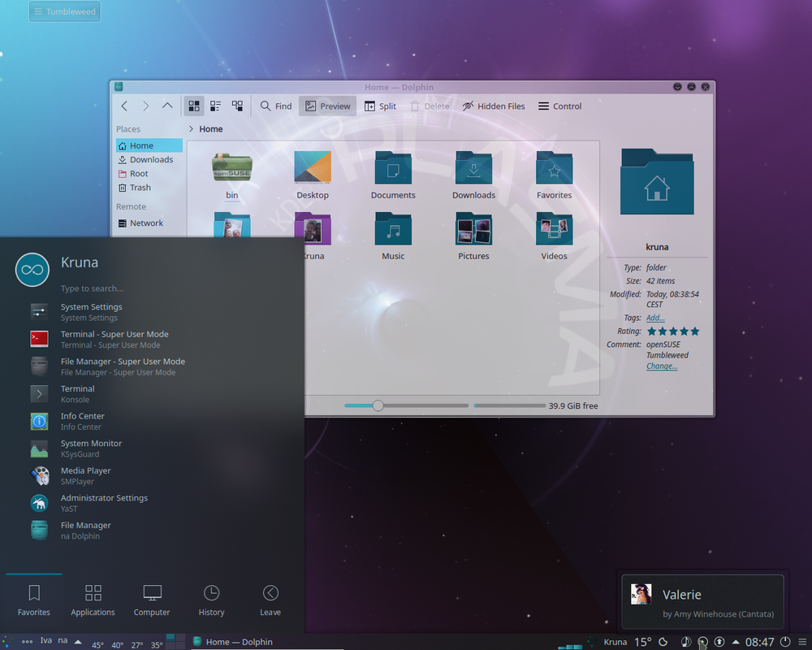Click Change... link under Comment

pos(662,366)
